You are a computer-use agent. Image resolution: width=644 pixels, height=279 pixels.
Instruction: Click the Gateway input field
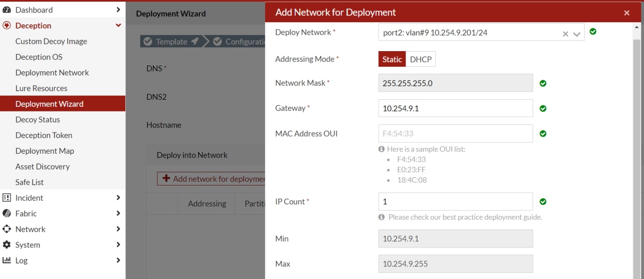[x=455, y=108]
